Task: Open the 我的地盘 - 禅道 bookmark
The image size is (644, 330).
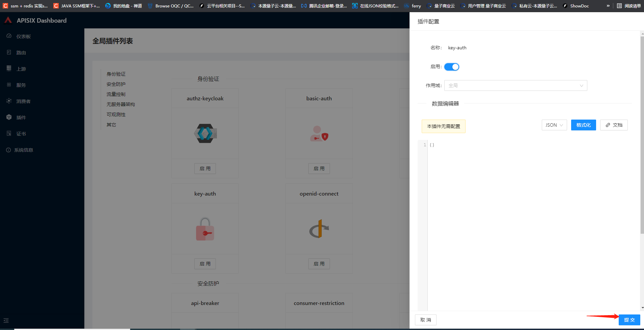Action: click(123, 6)
